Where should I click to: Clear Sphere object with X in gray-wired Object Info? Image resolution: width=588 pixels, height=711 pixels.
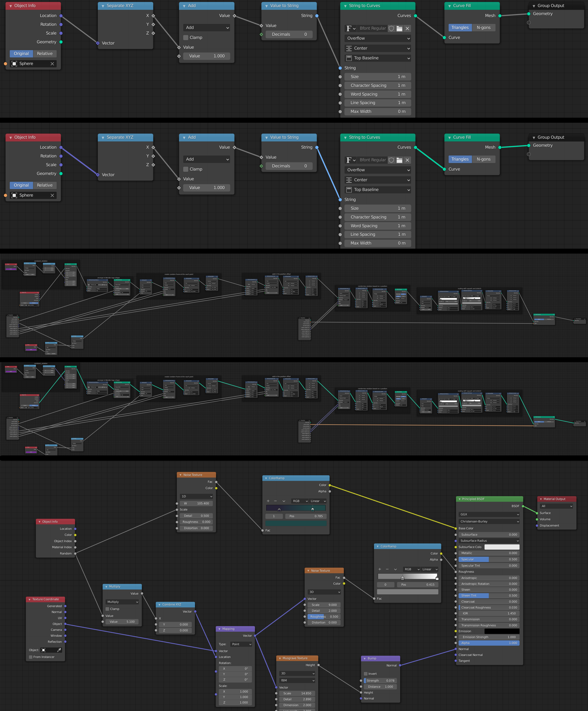click(52, 64)
